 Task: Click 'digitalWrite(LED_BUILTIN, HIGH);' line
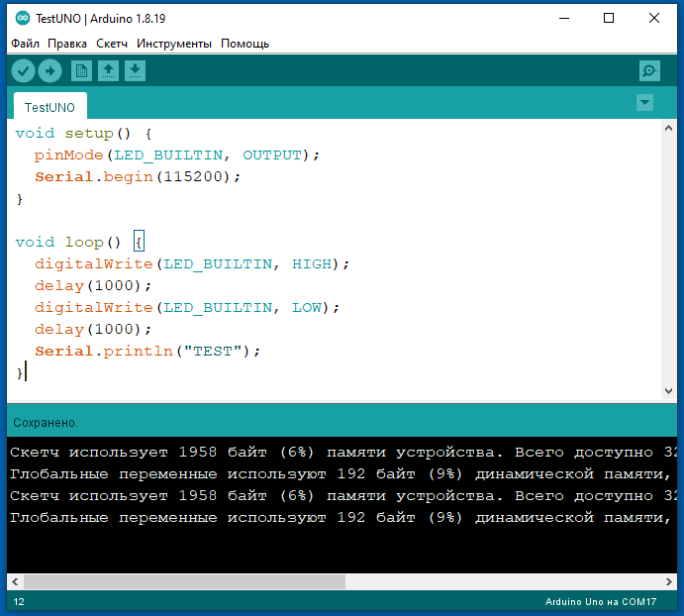(192, 264)
